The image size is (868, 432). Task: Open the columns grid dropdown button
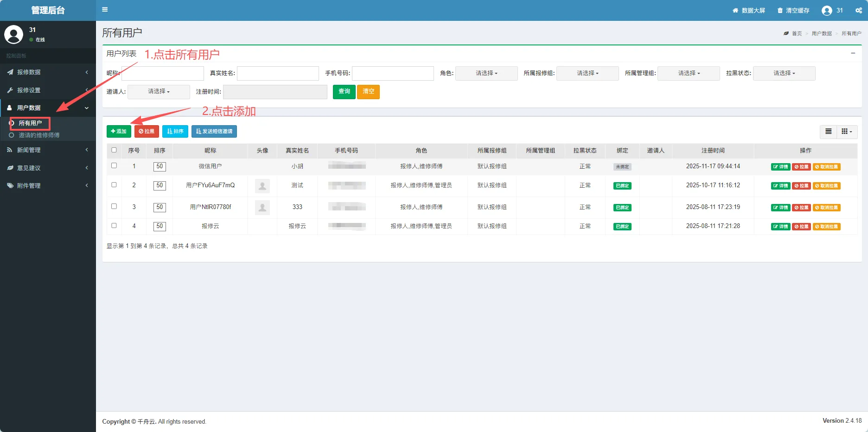pyautogui.click(x=847, y=132)
